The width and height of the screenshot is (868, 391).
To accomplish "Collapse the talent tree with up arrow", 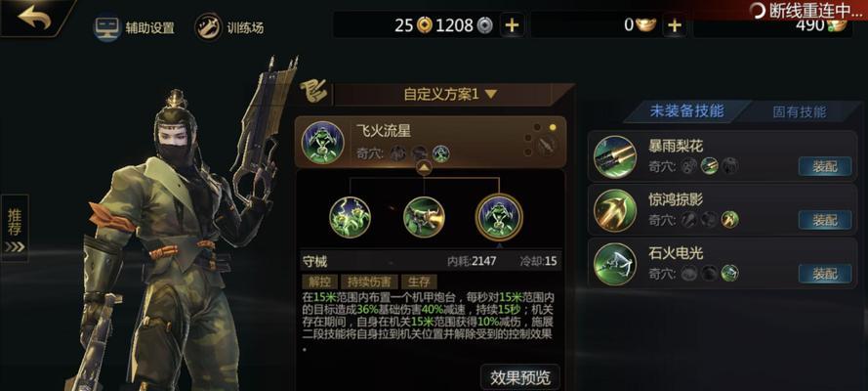I will 424,167.
